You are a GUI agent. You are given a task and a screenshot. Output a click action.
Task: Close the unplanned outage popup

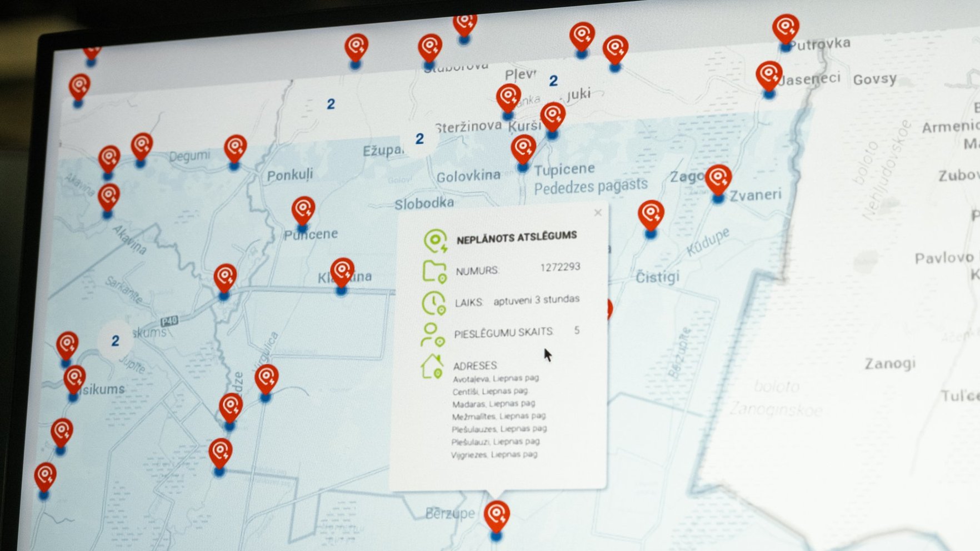coord(598,213)
